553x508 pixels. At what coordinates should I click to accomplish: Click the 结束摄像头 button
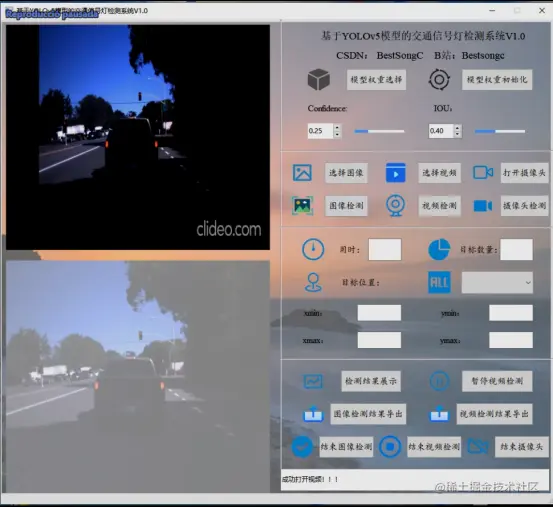(521, 447)
